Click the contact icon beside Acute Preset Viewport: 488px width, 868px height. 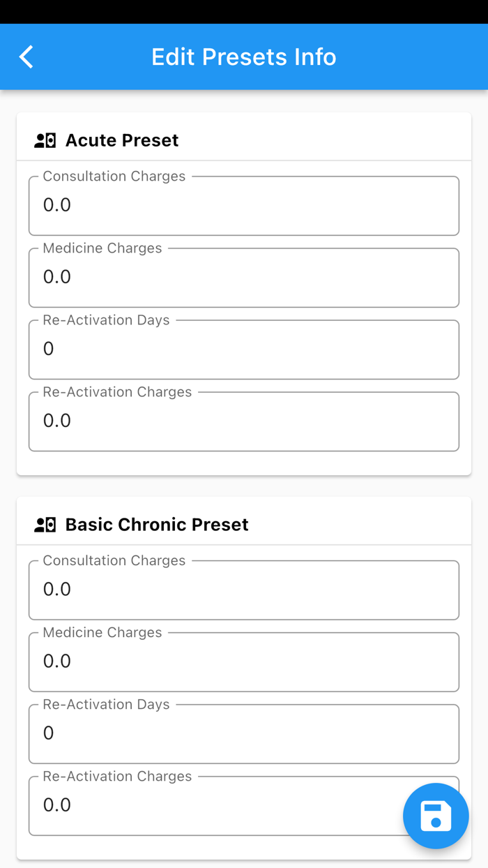[x=45, y=140]
